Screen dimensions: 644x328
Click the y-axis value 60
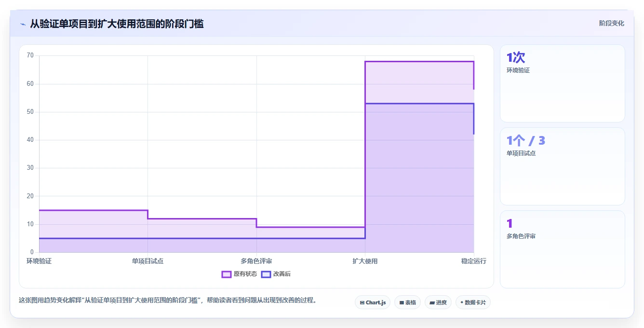click(30, 83)
